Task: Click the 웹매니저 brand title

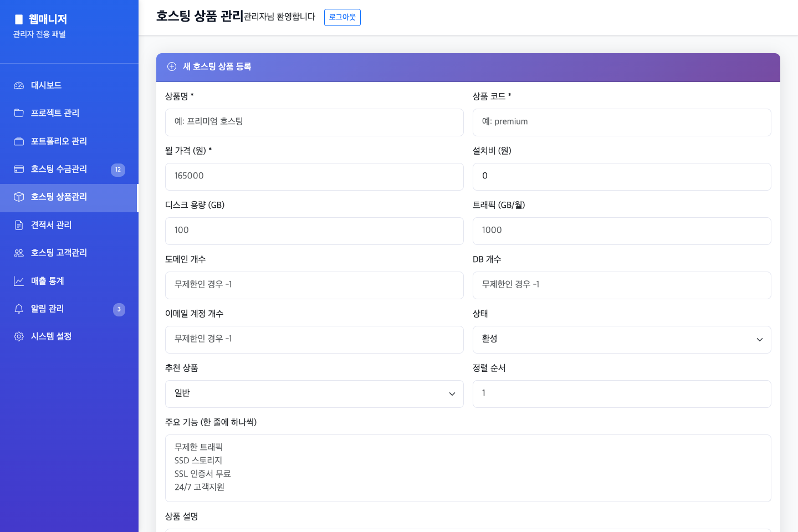Action: [x=48, y=19]
